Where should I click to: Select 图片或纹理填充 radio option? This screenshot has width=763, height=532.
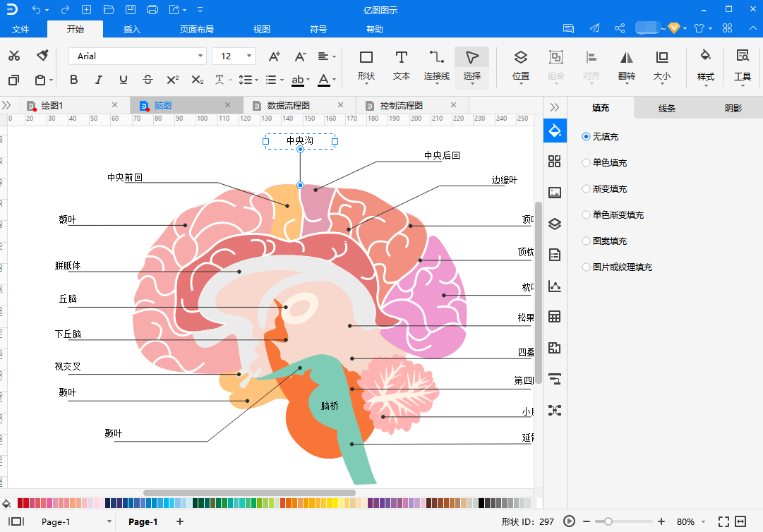tap(586, 267)
